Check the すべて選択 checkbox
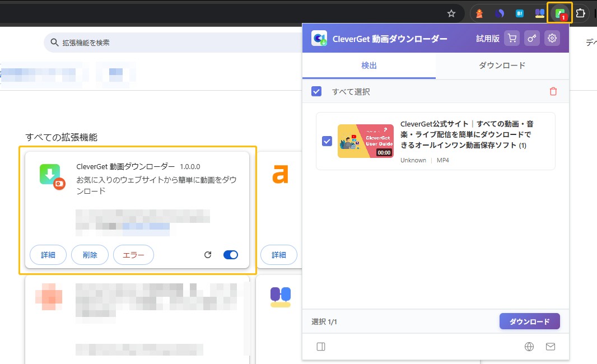This screenshot has width=597, height=364. click(x=316, y=91)
